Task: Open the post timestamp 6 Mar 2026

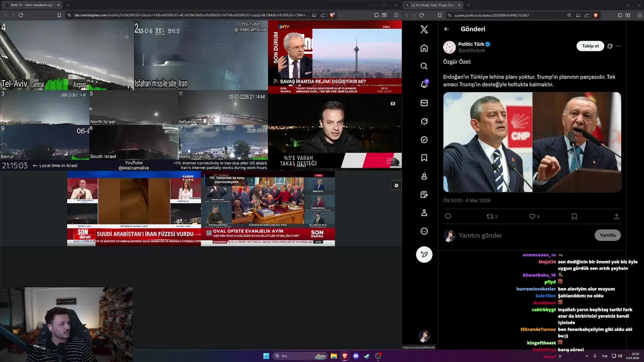Action: [x=467, y=201]
